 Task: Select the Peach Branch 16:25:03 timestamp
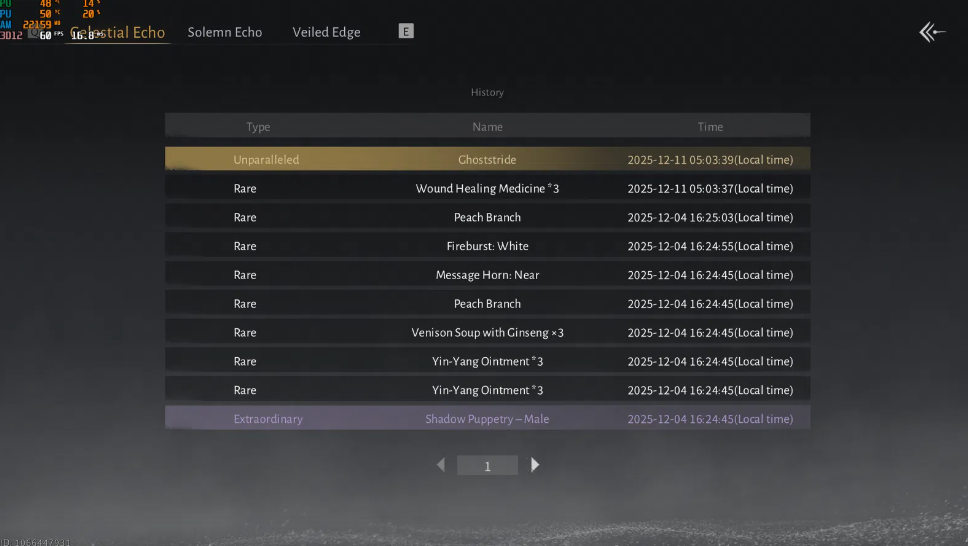[x=710, y=217]
